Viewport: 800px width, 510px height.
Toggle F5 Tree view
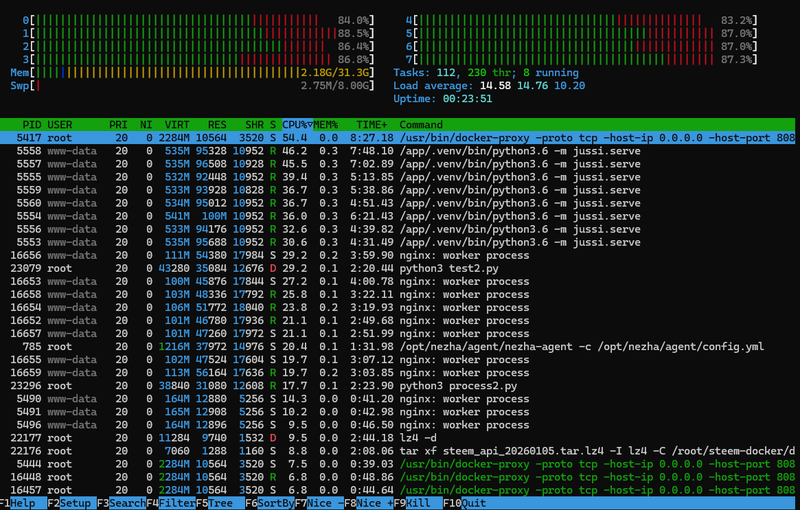220,503
